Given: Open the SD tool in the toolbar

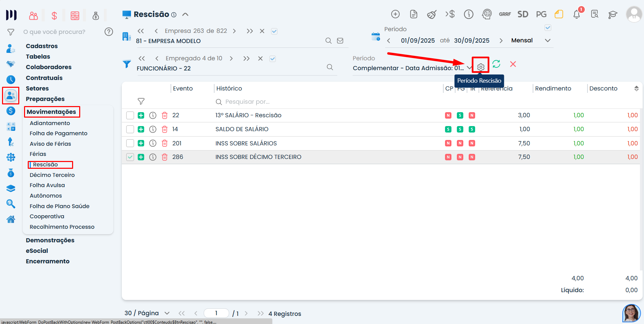Looking at the screenshot, I should tap(523, 14).
